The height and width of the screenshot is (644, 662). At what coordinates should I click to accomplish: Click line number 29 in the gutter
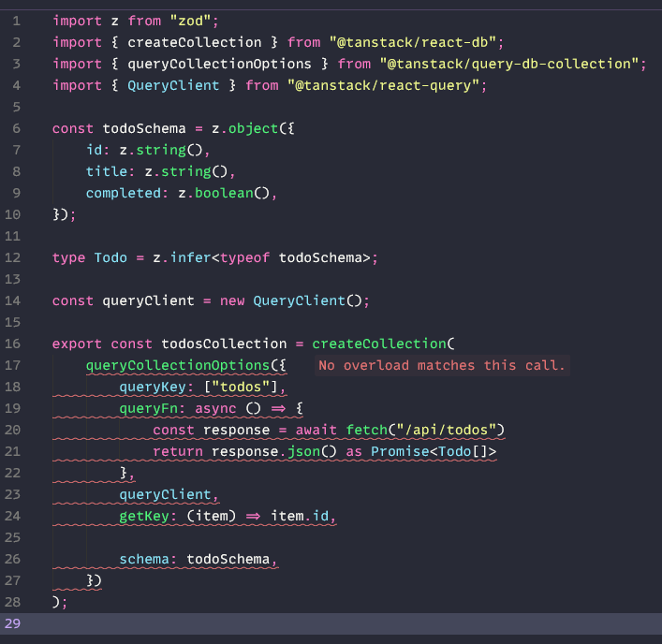(12, 623)
